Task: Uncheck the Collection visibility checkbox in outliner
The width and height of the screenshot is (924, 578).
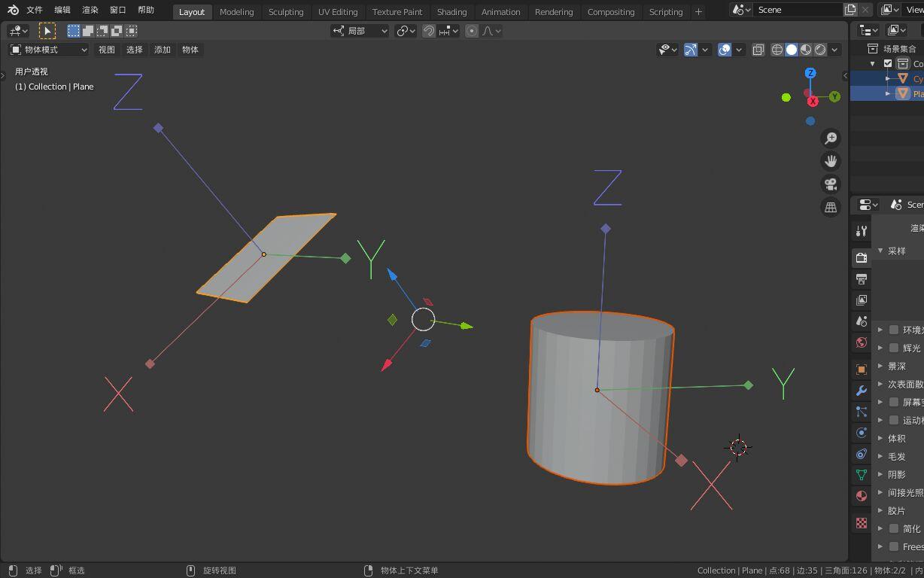Action: (888, 64)
